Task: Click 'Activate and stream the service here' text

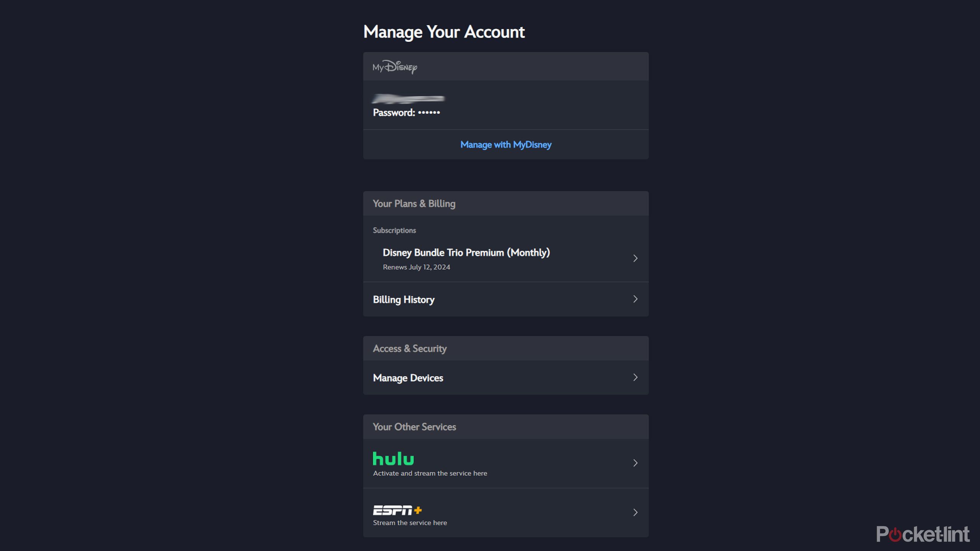Action: tap(430, 473)
